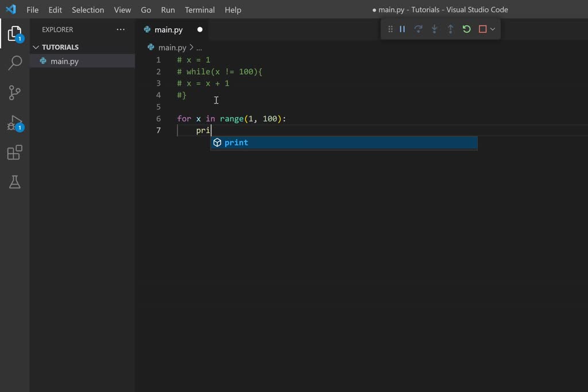588x392 pixels.
Task: Open the Go menu
Action: click(146, 10)
